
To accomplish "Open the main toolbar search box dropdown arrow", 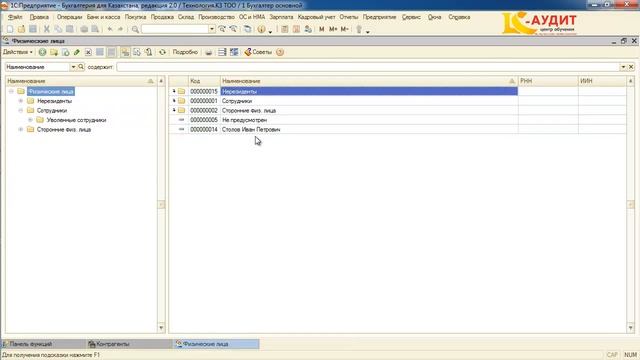I will (212, 29).
